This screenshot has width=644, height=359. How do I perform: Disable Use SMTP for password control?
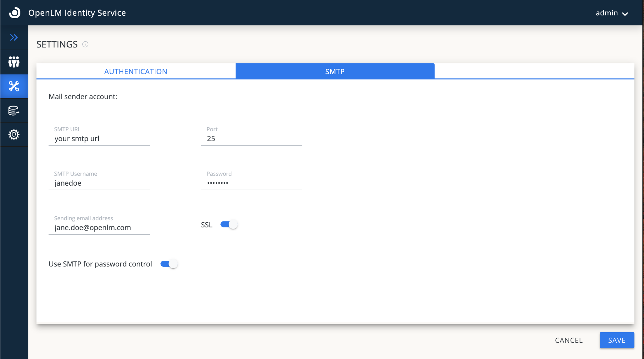169,264
